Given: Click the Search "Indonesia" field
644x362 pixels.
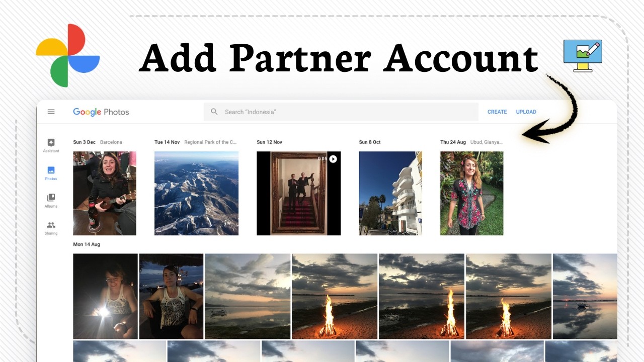Looking at the screenshot, I should click(x=341, y=112).
